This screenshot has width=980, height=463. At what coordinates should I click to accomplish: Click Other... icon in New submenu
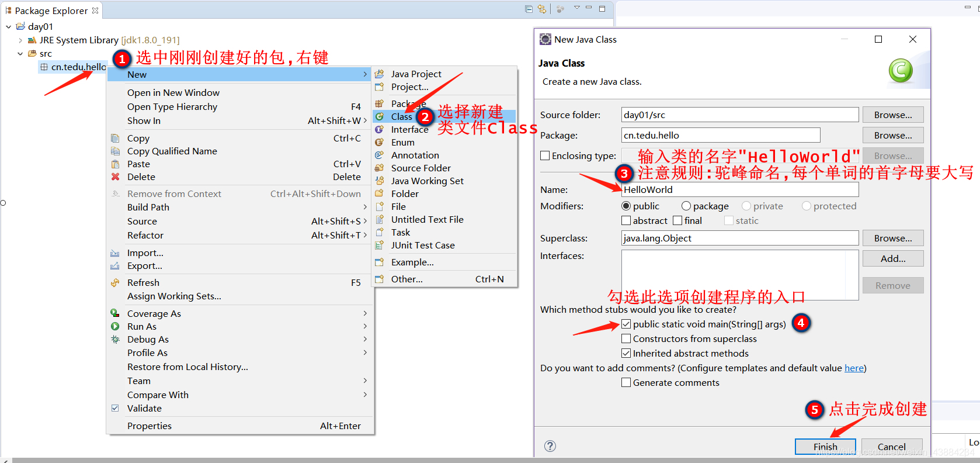coord(380,279)
